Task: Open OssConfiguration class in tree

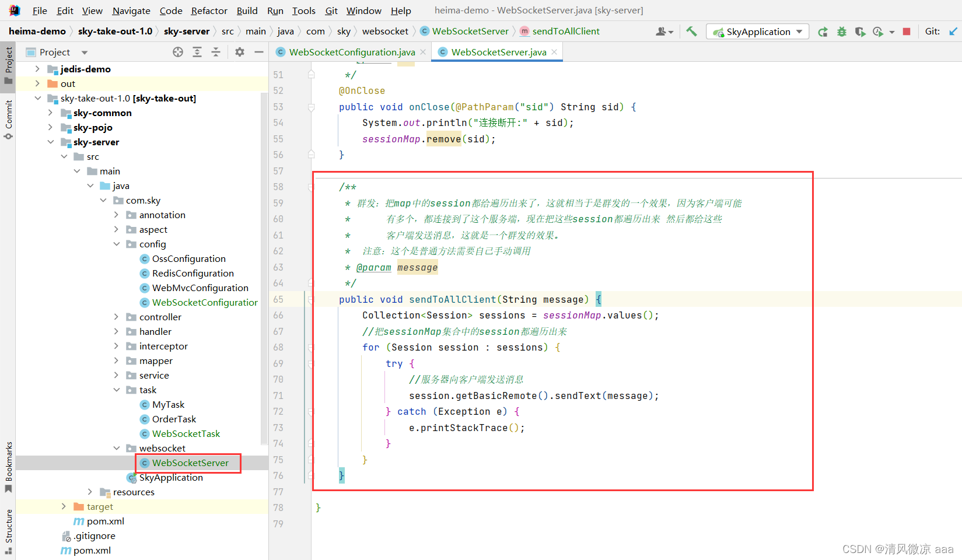Action: tap(188, 258)
